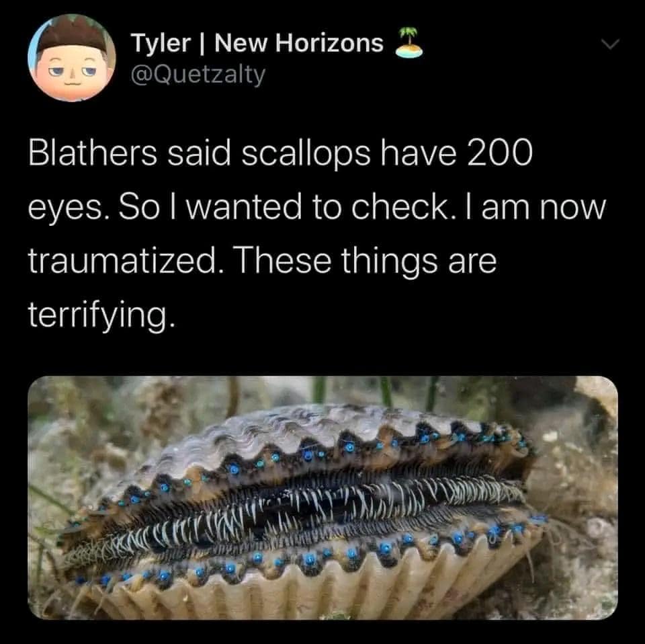
Task: Open the scallop photo attachment
Action: coord(322,497)
